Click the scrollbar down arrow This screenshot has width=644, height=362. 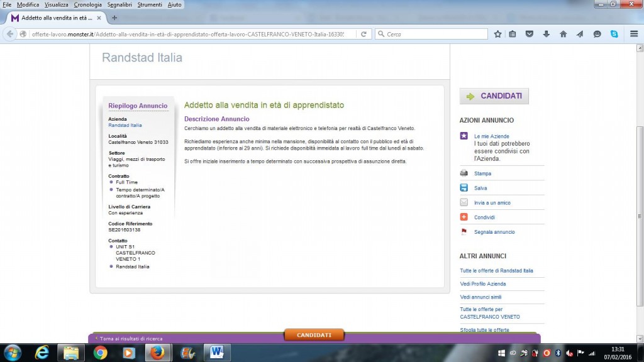(x=640, y=339)
